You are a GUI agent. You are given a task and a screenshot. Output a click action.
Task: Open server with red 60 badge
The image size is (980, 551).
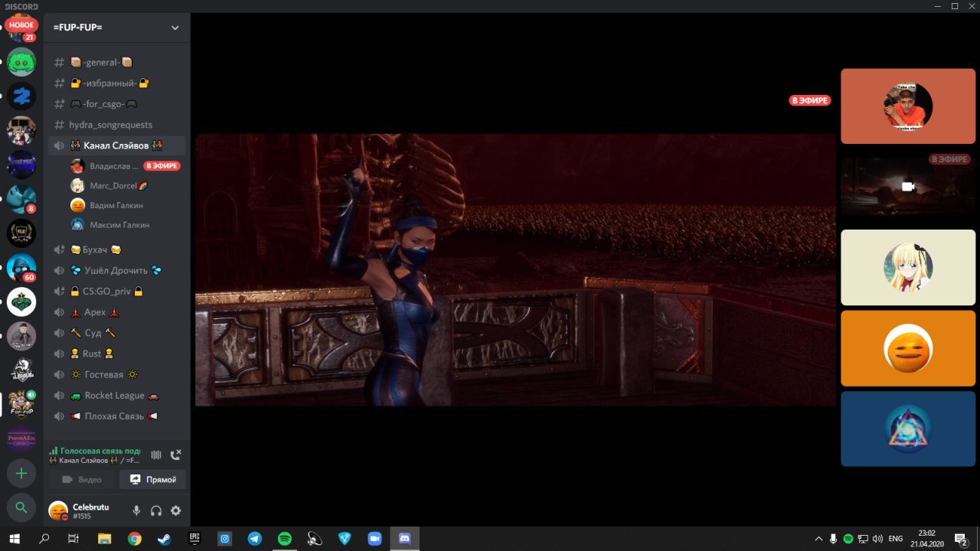click(21, 267)
